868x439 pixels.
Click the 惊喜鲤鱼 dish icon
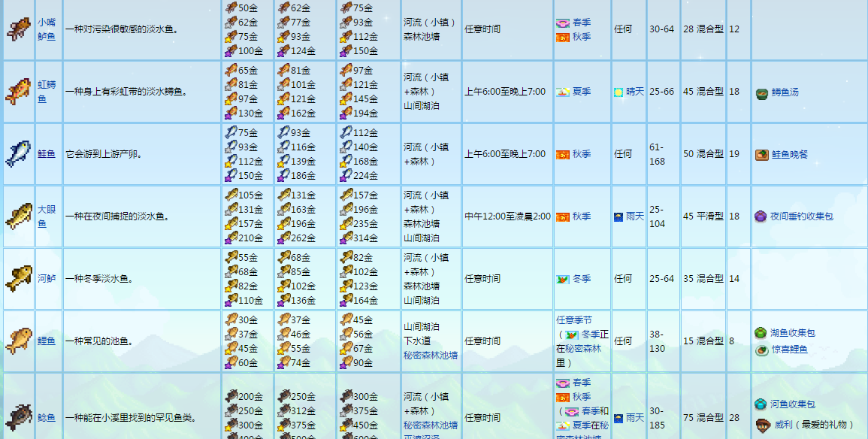[761, 350]
